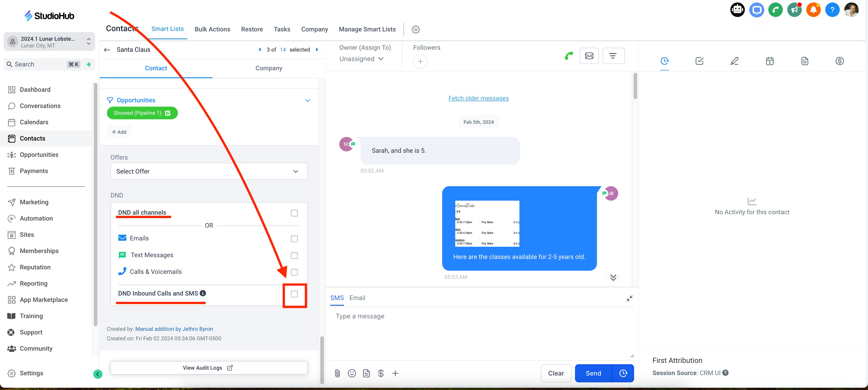Image resolution: width=868 pixels, height=390 pixels.
Task: Insert emoji via smiley icon
Action: (x=352, y=373)
